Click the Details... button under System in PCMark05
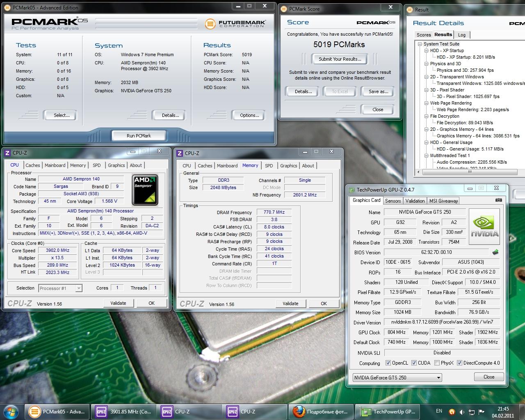525x420 pixels. click(170, 115)
